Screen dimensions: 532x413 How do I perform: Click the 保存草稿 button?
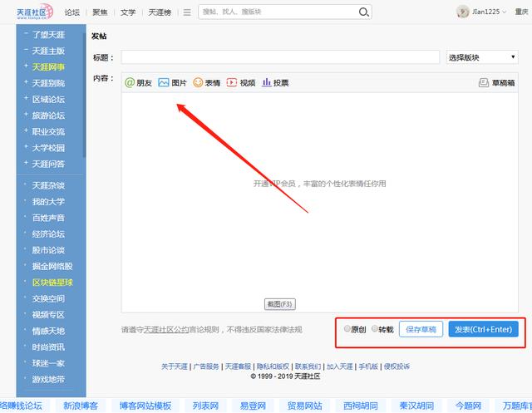(x=421, y=330)
